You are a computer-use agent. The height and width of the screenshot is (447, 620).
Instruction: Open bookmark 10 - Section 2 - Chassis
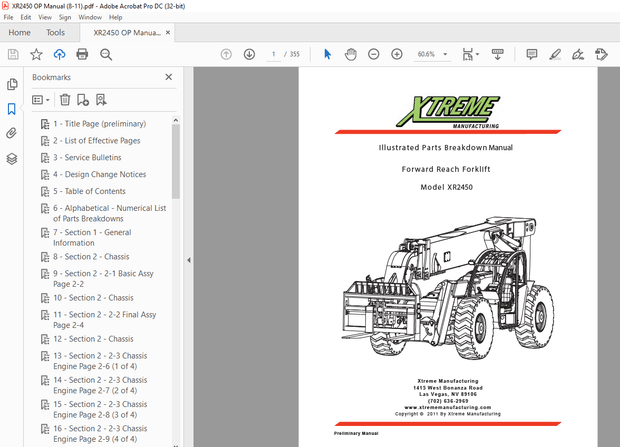tap(93, 297)
